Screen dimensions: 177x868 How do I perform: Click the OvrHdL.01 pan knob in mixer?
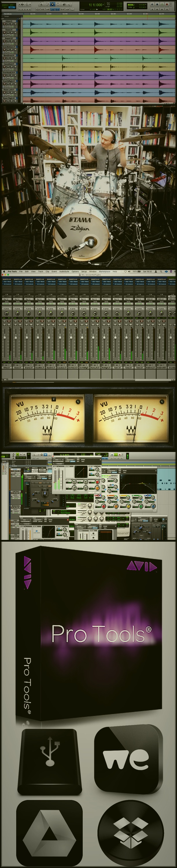pyautogui.click(x=73, y=314)
